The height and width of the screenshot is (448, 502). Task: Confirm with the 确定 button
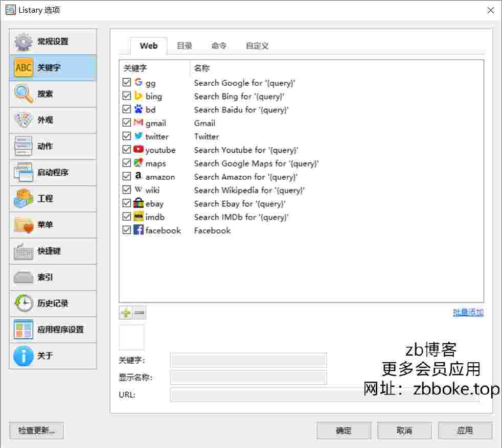[344, 431]
